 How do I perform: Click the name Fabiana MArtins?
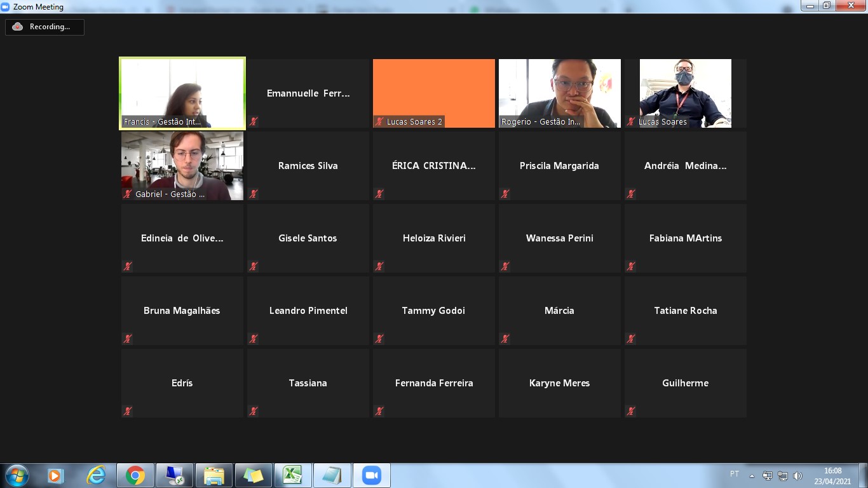[686, 238]
